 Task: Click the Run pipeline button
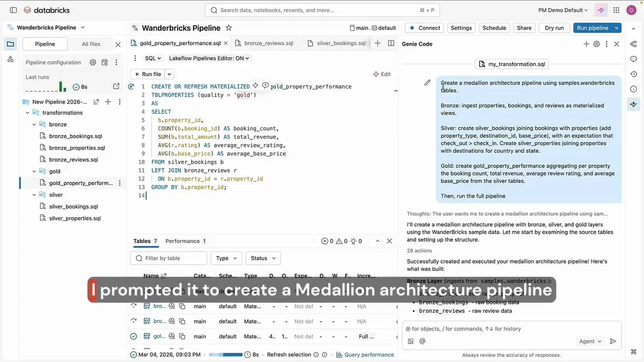point(594,27)
